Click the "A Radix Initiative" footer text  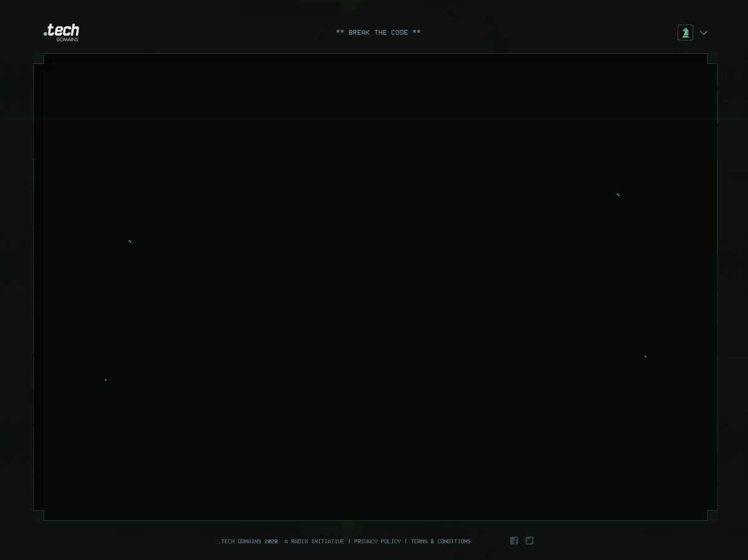coord(314,541)
